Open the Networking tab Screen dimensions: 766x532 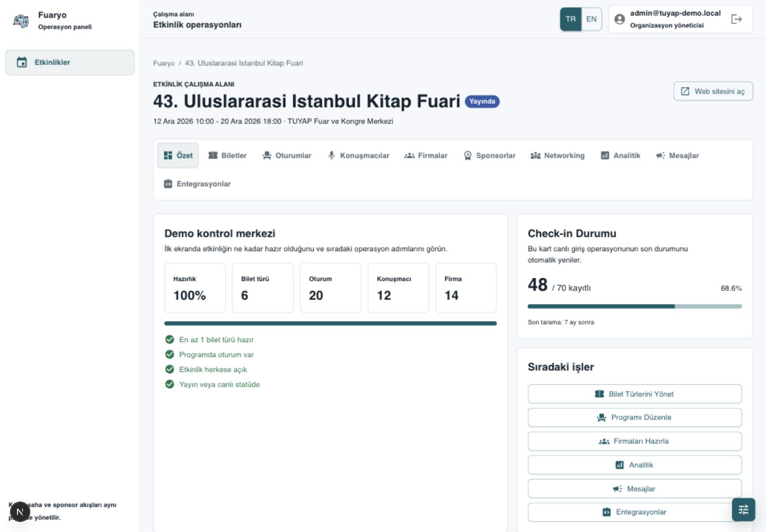(x=557, y=155)
